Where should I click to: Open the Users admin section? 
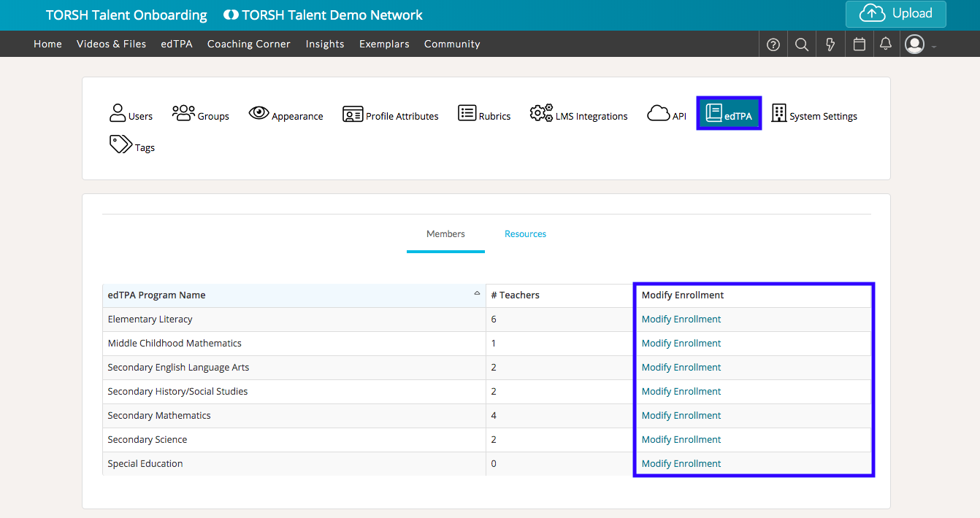[x=131, y=115]
